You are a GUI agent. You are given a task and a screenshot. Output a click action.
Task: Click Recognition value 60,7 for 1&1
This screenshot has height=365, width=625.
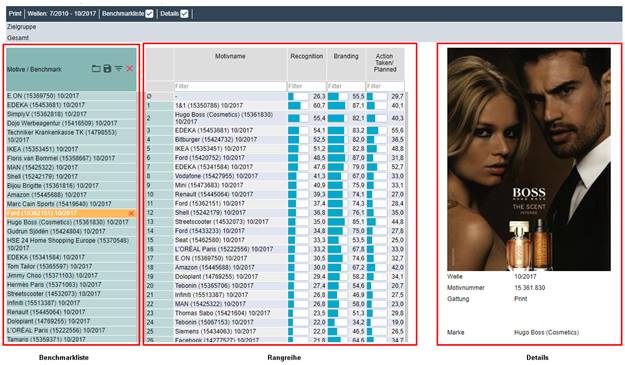[x=319, y=106]
